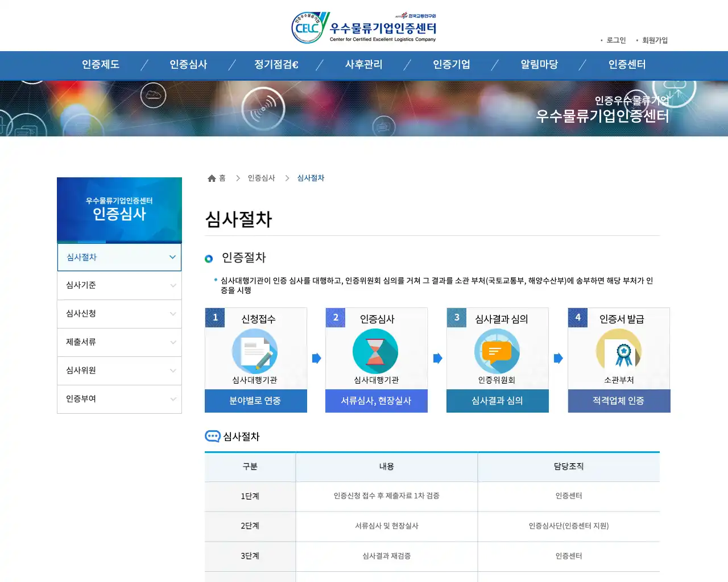Click the 분야별로 연중 step label
The height and width of the screenshot is (582, 728).
256,401
